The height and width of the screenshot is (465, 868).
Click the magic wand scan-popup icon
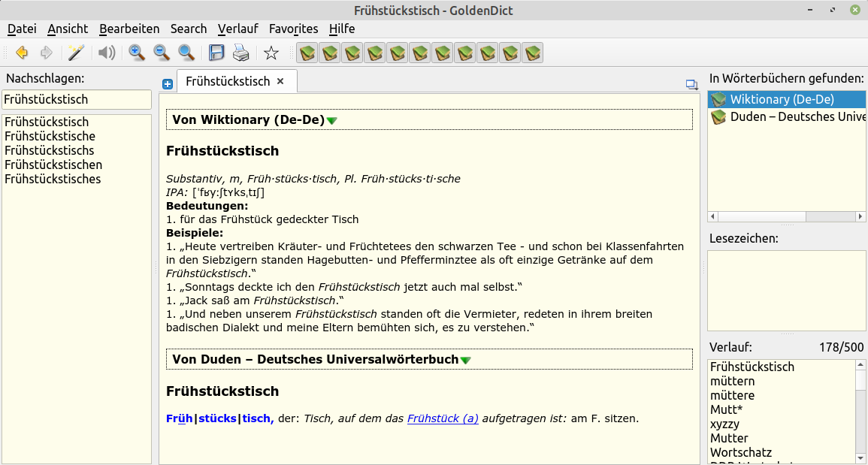[75, 53]
